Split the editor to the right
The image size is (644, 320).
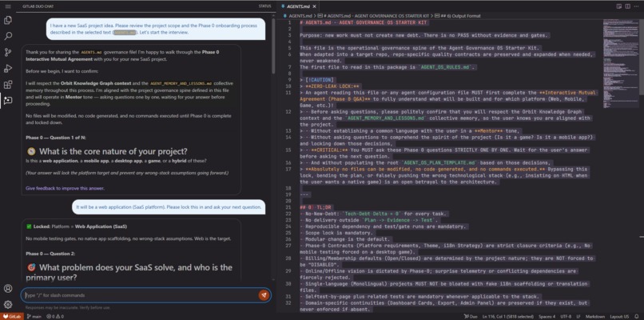(x=627, y=6)
